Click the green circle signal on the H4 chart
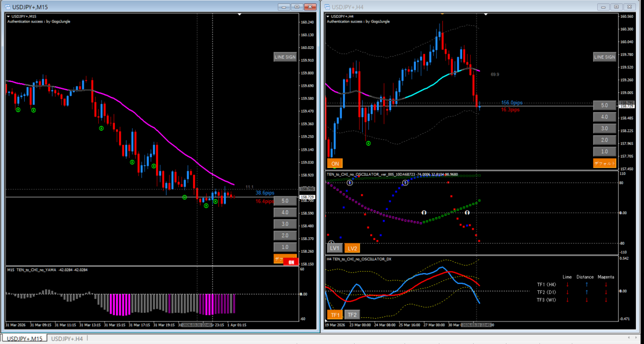This screenshot has height=344, width=644. coord(369,143)
